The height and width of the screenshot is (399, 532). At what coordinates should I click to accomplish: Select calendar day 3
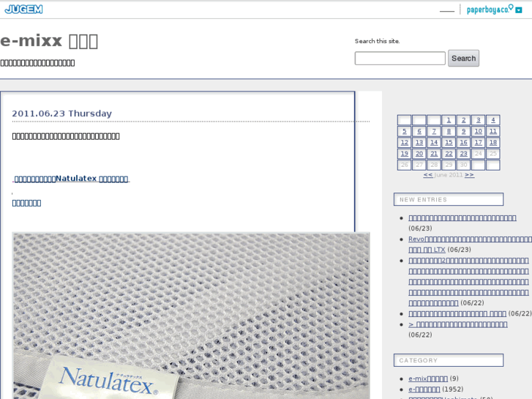(479, 120)
